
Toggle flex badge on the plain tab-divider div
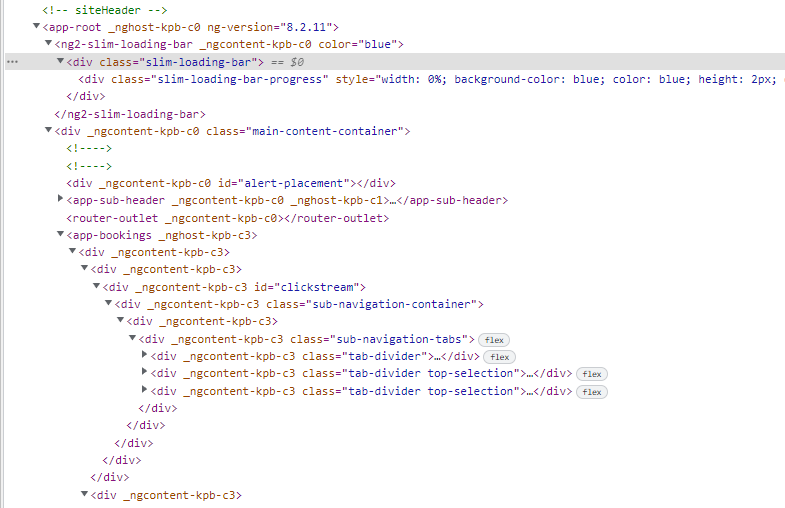pos(499,357)
